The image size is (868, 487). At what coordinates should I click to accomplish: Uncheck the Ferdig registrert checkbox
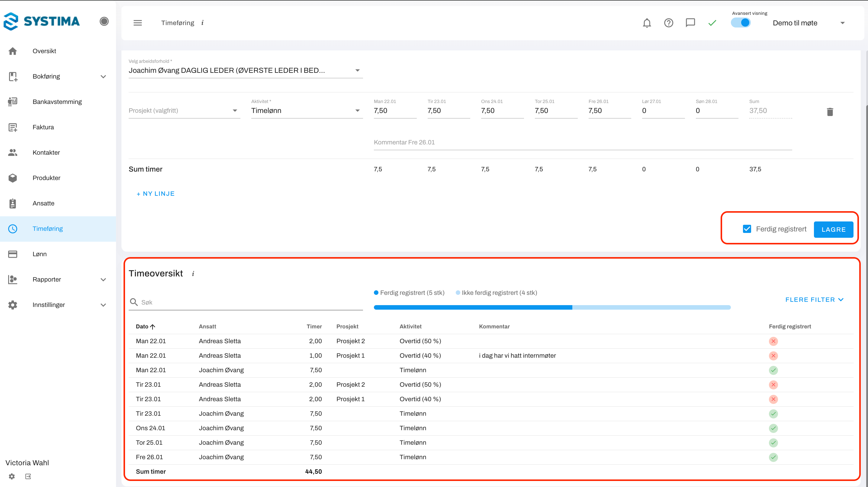pyautogui.click(x=747, y=229)
